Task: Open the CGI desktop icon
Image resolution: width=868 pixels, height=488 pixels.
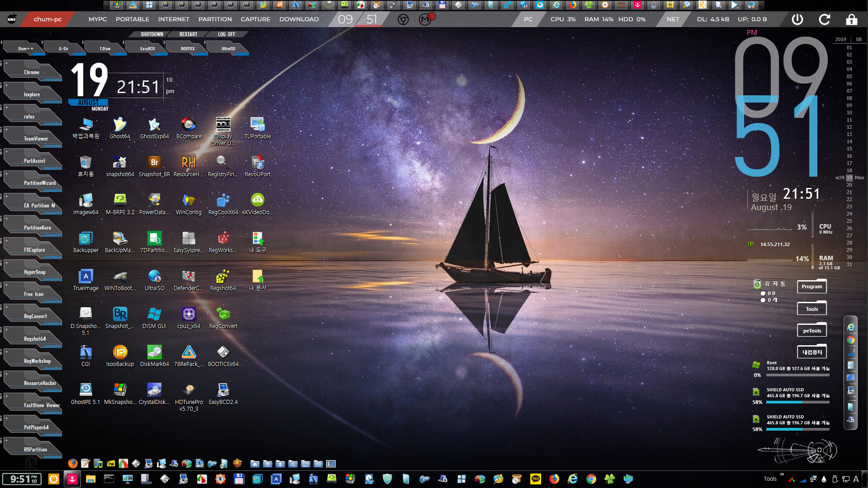Action: (x=85, y=356)
